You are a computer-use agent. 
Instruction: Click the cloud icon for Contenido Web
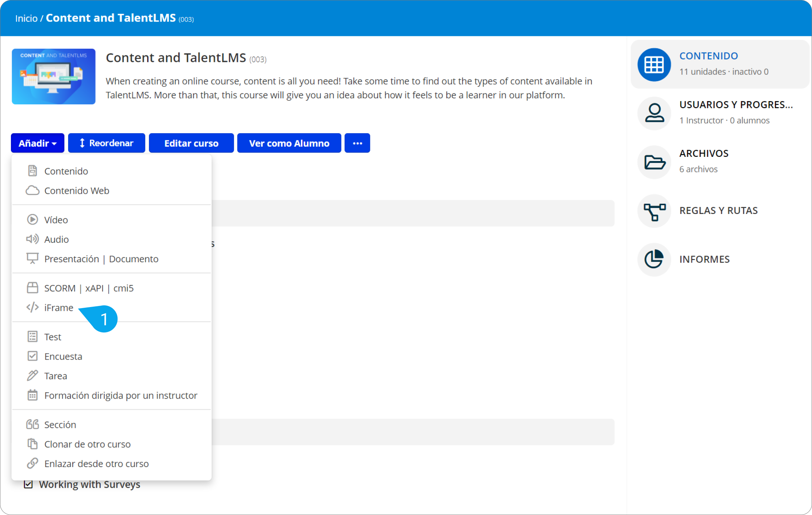tap(32, 190)
